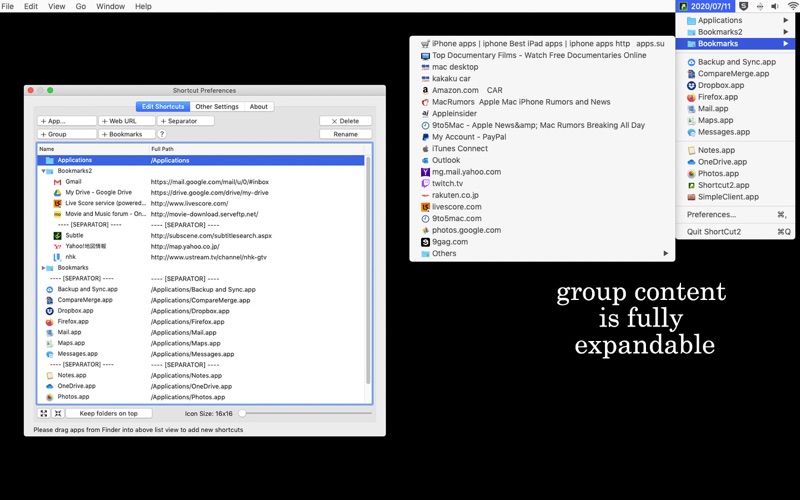The image size is (800, 500).
Task: Click the Gmail icon in shortcut list
Action: [57, 182]
